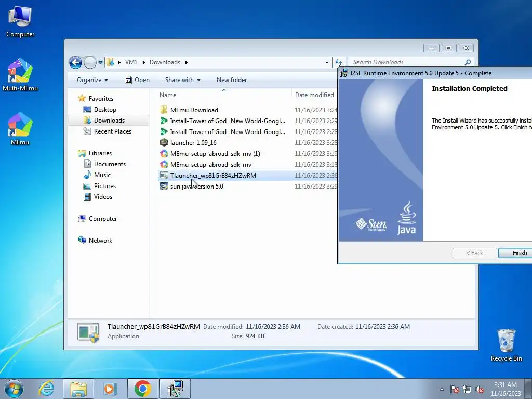The image size is (532, 399).
Task: Select MEmu-setup-abroad-sdk-mv (1) file
Action: (x=215, y=153)
